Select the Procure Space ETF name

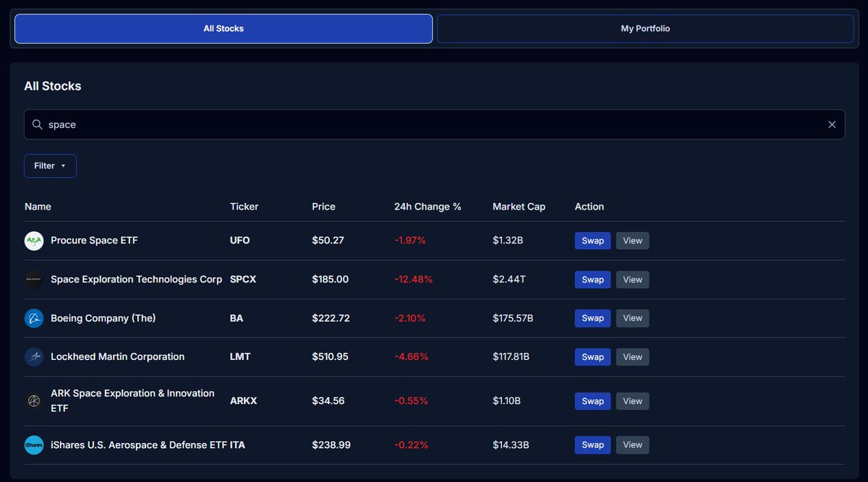[x=94, y=241]
